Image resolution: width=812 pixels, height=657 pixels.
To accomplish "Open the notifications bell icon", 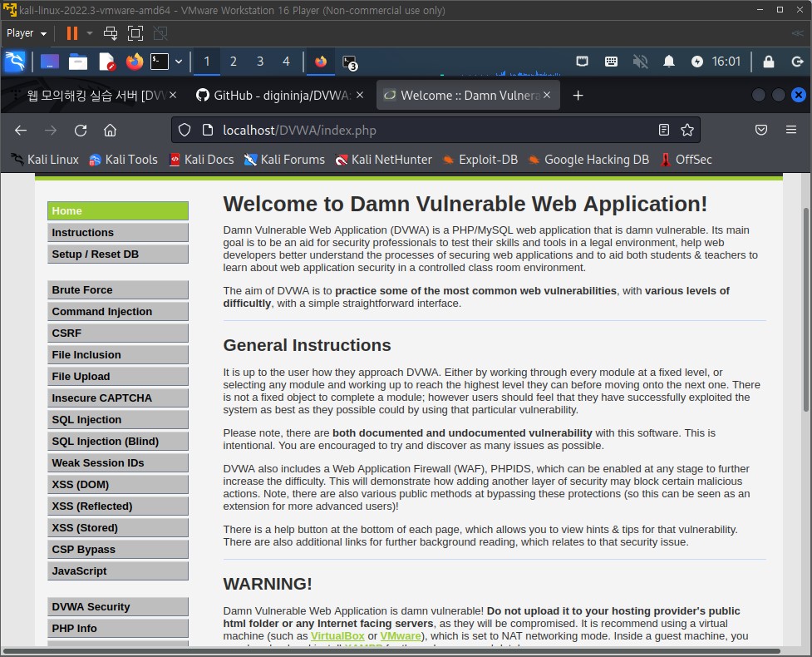I will pyautogui.click(x=669, y=62).
